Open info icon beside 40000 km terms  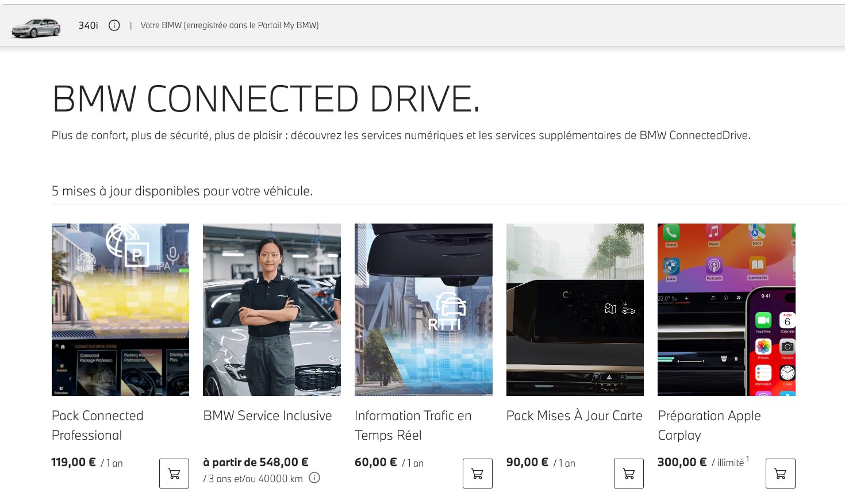point(314,478)
